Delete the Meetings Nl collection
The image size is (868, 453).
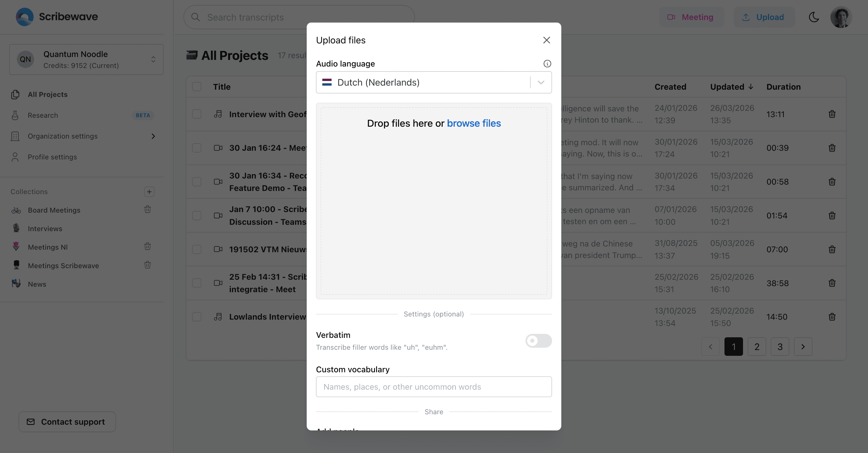[148, 246]
